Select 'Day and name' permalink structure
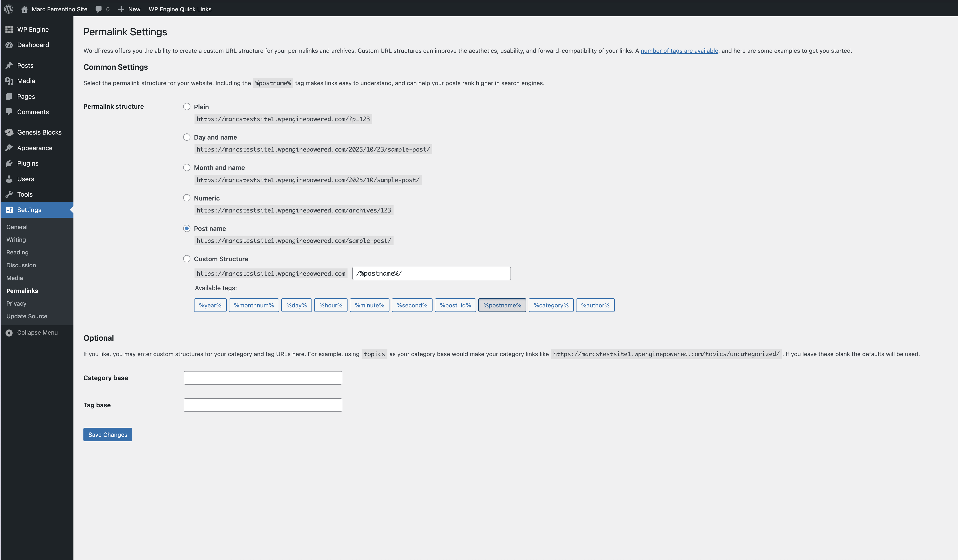The height and width of the screenshot is (560, 958). click(x=187, y=137)
